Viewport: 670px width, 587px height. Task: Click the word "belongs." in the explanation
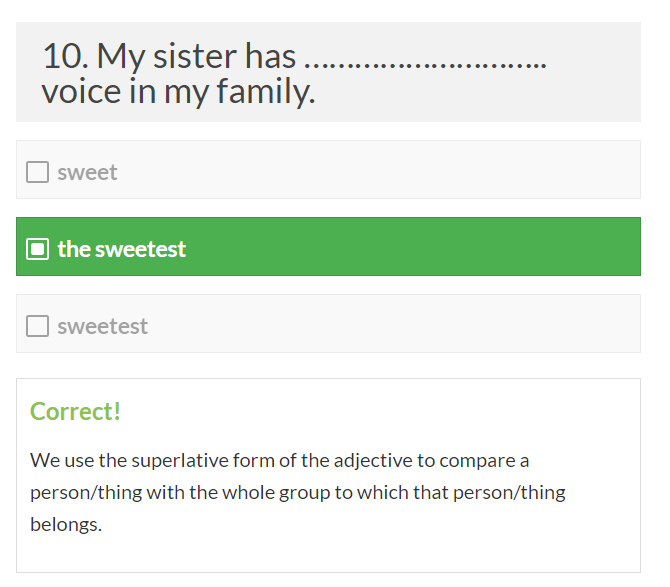[x=66, y=524]
